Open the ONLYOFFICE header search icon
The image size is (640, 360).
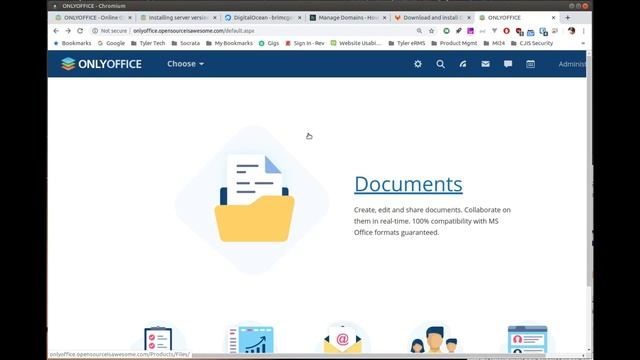440,64
